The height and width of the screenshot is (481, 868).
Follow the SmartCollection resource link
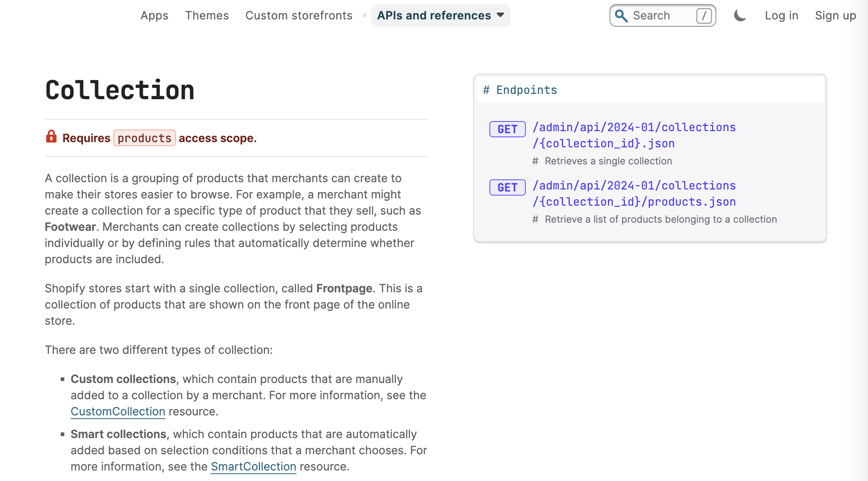[254, 466]
